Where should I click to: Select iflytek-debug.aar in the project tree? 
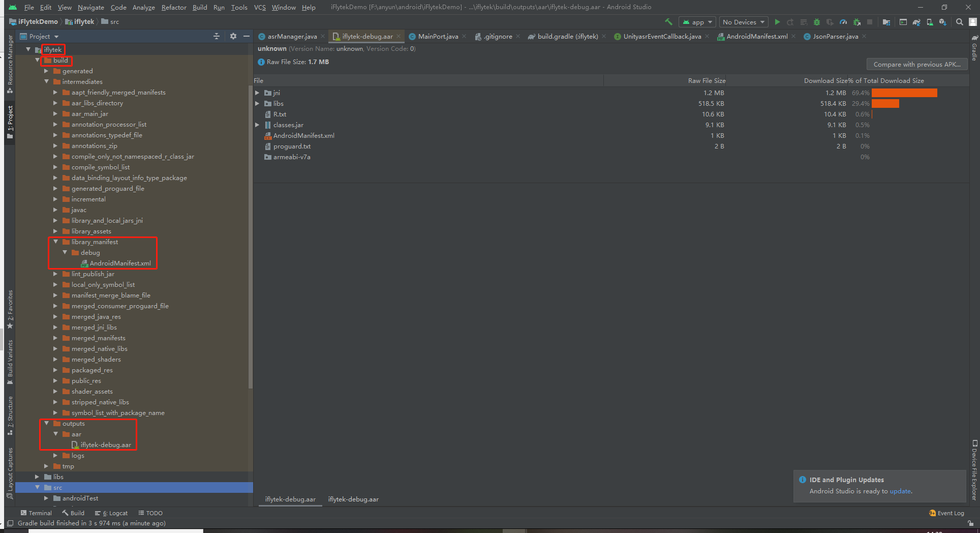(106, 445)
